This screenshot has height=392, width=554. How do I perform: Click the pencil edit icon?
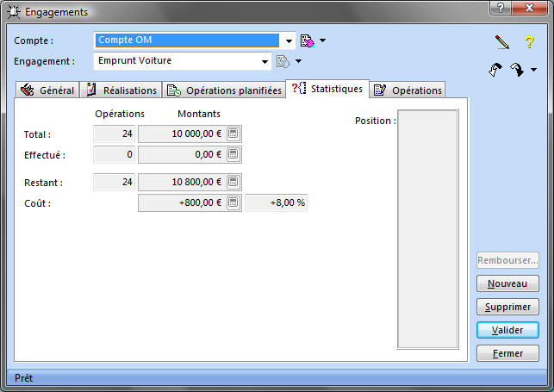[502, 41]
